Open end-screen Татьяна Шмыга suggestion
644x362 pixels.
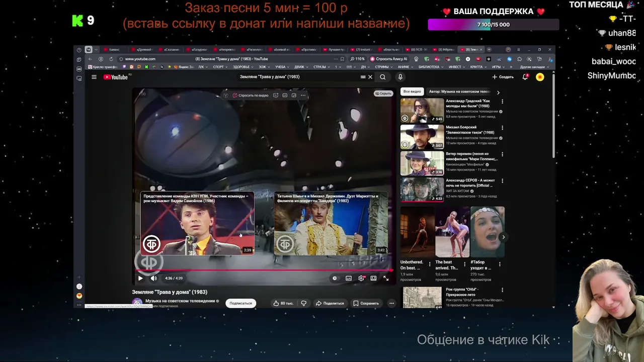331,224
